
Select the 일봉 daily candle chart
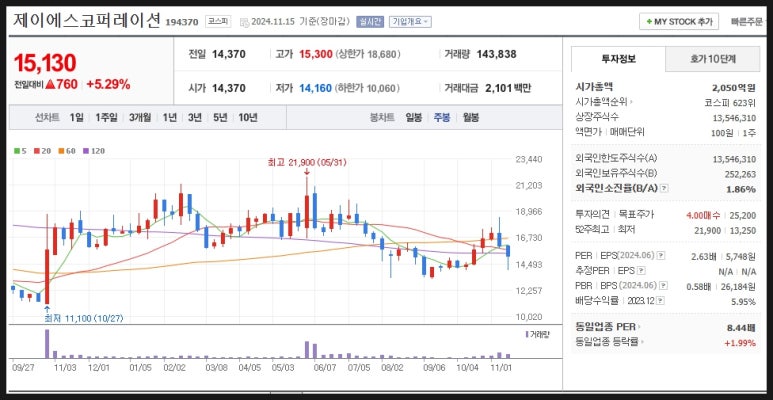click(414, 117)
